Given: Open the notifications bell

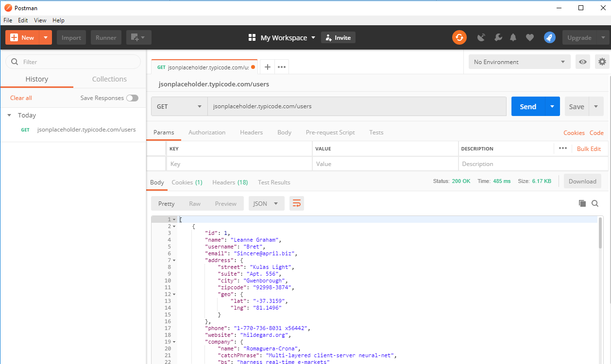Looking at the screenshot, I should 513,37.
